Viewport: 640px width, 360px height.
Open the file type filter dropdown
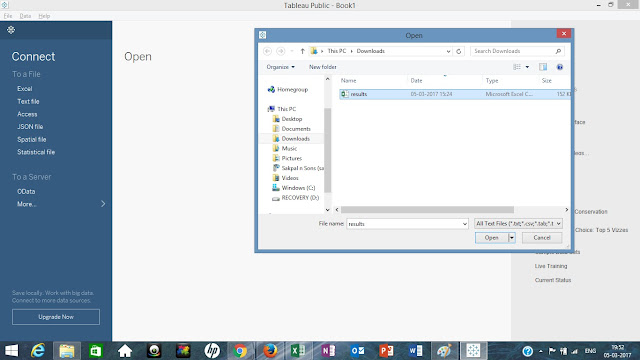click(x=518, y=224)
